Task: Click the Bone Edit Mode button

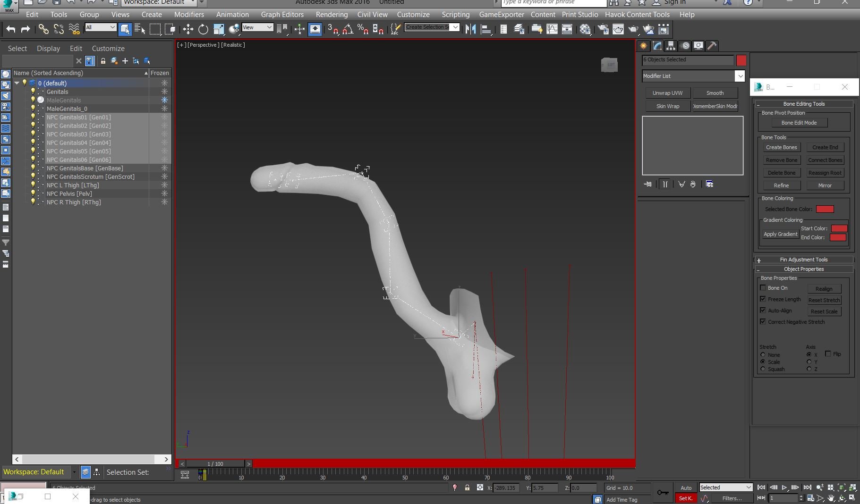Action: tap(799, 123)
